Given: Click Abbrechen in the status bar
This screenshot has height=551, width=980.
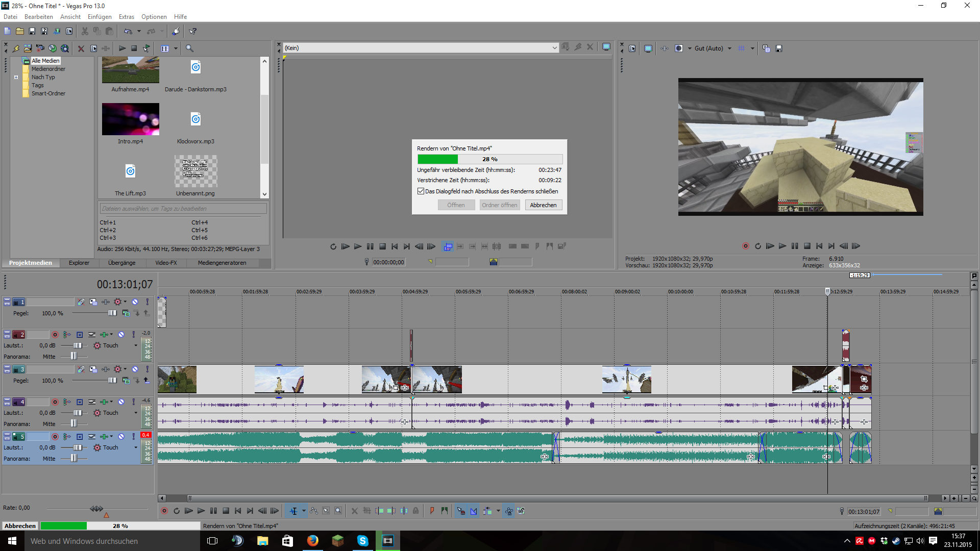Looking at the screenshot, I should pyautogui.click(x=20, y=526).
